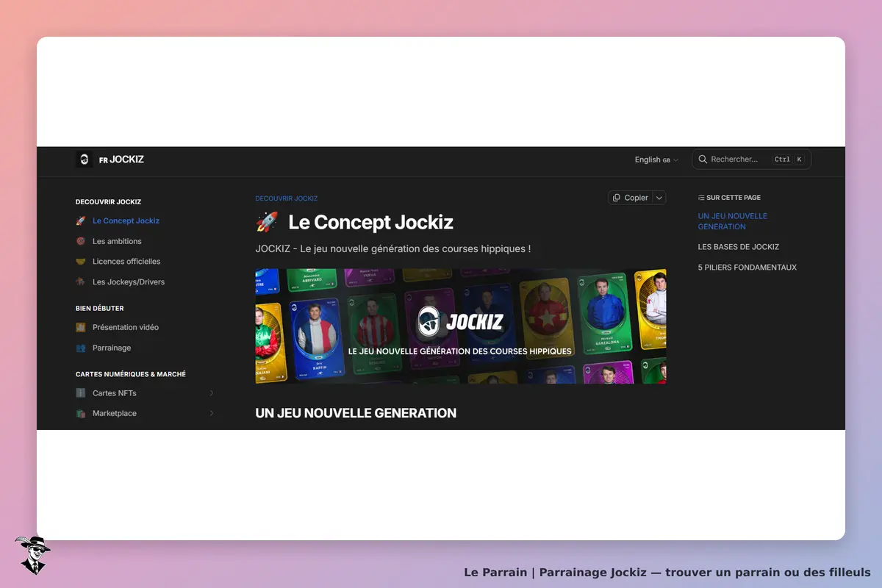Click the search magnifier icon
Screen dimensions: 882x588
pos(703,159)
